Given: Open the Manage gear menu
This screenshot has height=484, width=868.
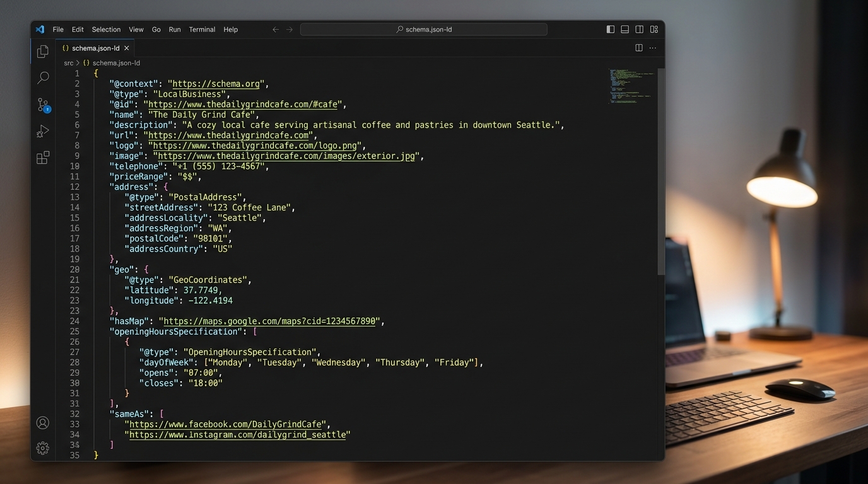Looking at the screenshot, I should 43,447.
